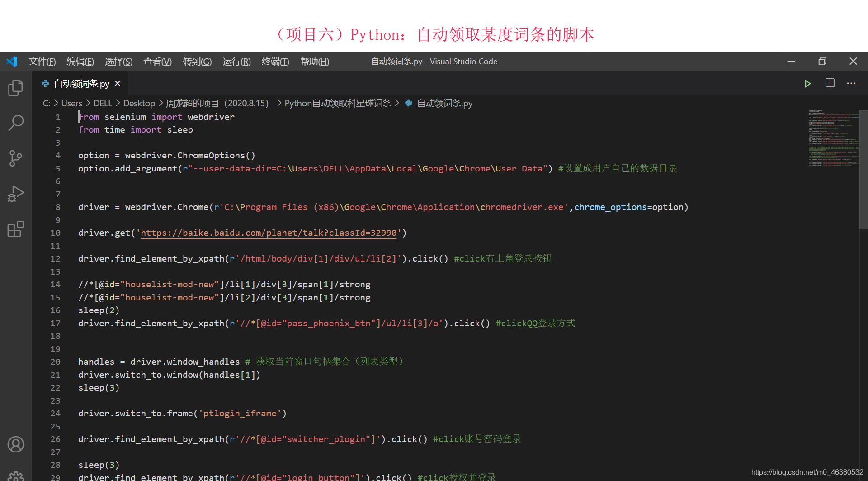This screenshot has width=868, height=481.
Task: Minimize the VS Code window
Action: point(791,62)
